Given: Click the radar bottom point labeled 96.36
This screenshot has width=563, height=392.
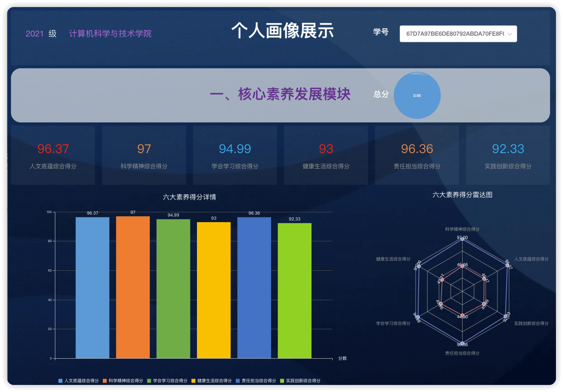Looking at the screenshot, I should click(x=462, y=343).
